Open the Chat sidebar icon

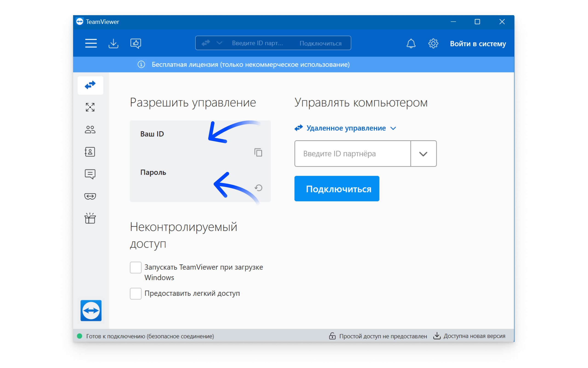tap(90, 174)
